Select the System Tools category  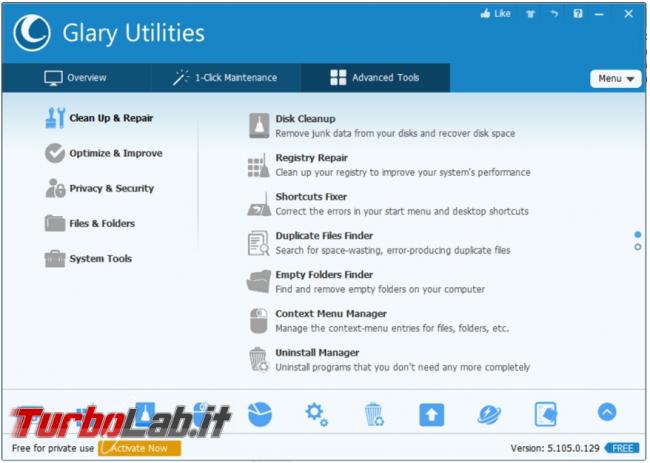click(88, 259)
